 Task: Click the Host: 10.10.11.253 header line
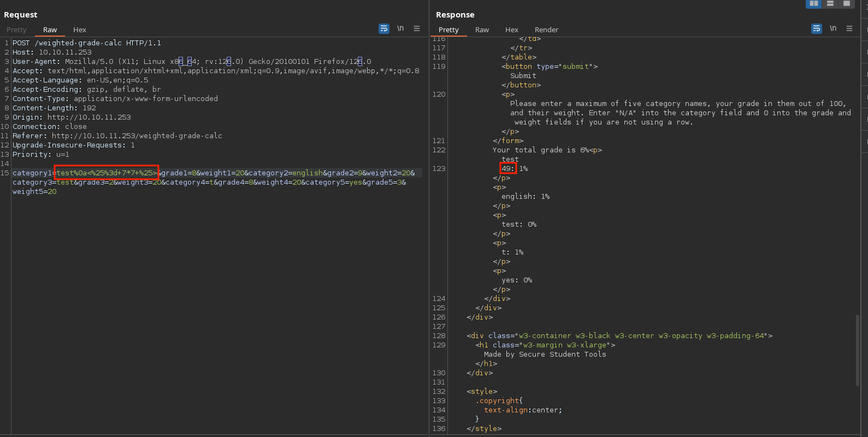tap(52, 52)
